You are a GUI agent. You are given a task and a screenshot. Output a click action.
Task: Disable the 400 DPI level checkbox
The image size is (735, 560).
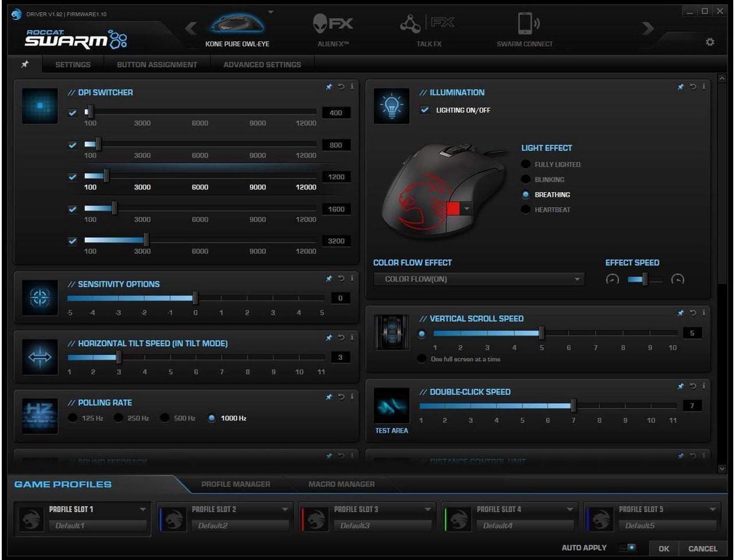coord(72,113)
